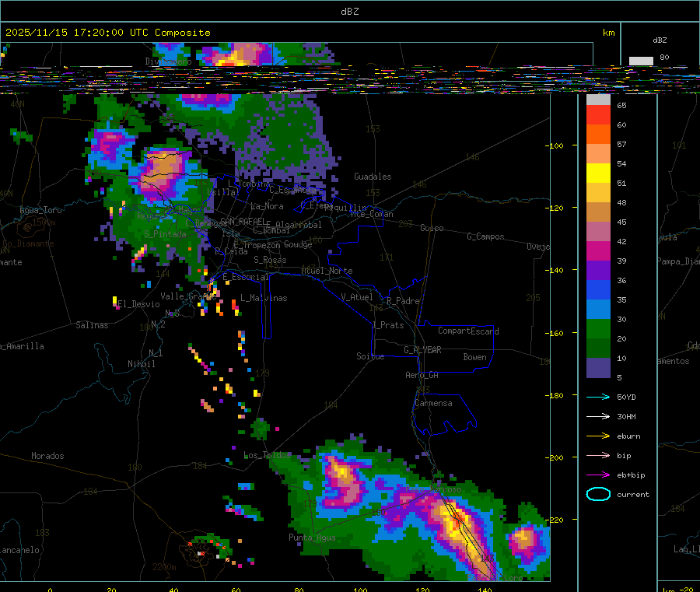Viewport: 700px width, 592px height.
Task: Click the white 30HM arrow legend icon
Action: pos(597,416)
